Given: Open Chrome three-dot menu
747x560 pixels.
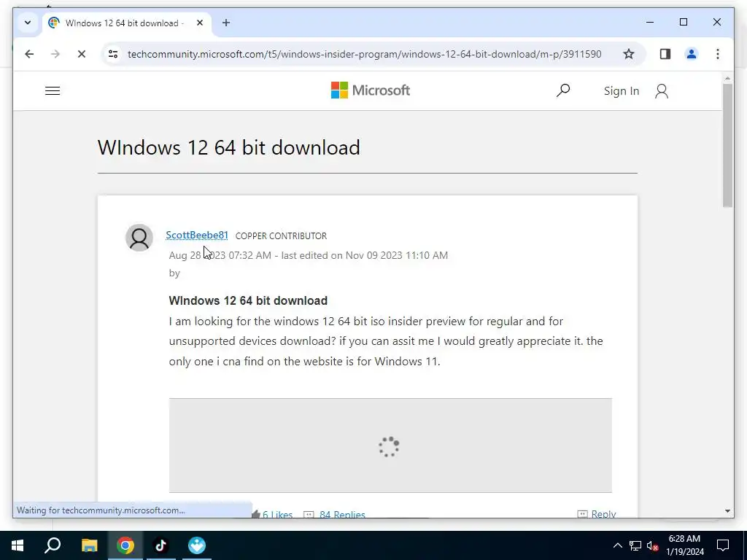Looking at the screenshot, I should coord(718,54).
